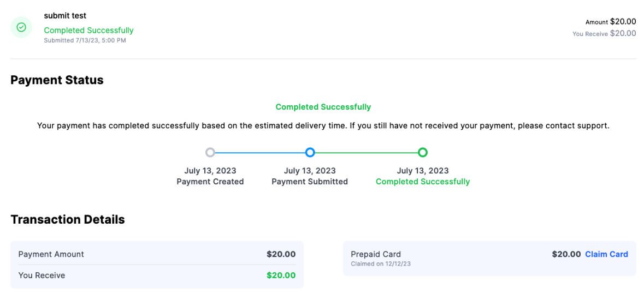
Task: Click the contact support message text
Action: tap(323, 126)
